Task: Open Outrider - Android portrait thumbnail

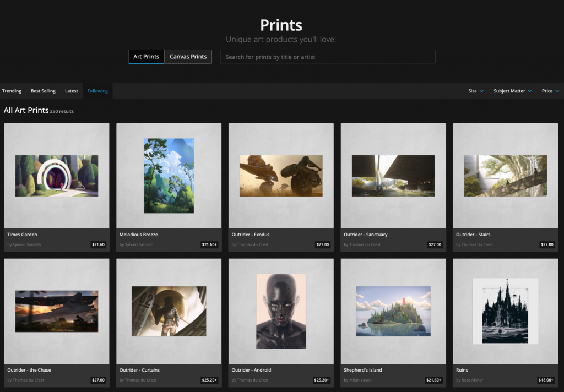Action: click(281, 311)
